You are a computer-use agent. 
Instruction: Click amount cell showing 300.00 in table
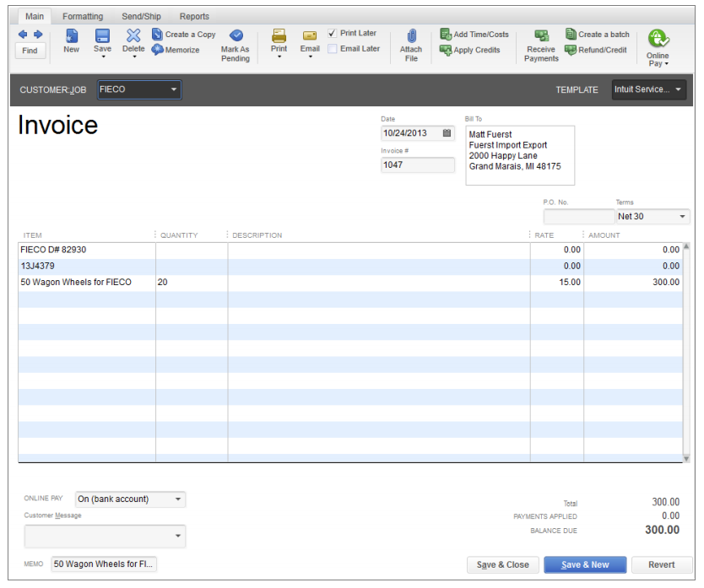point(633,283)
